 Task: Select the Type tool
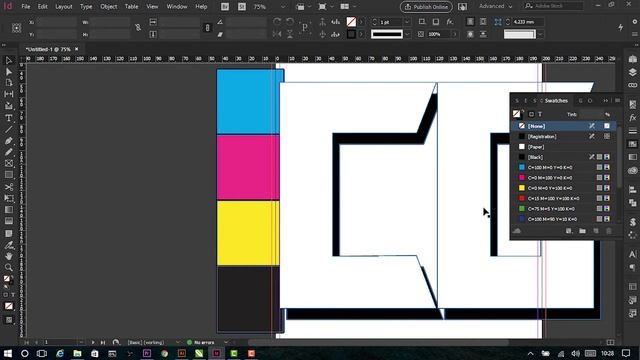9,118
